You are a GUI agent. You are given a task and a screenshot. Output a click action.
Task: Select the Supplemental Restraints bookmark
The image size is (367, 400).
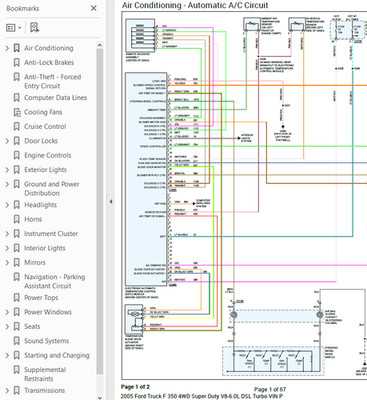pos(45,374)
